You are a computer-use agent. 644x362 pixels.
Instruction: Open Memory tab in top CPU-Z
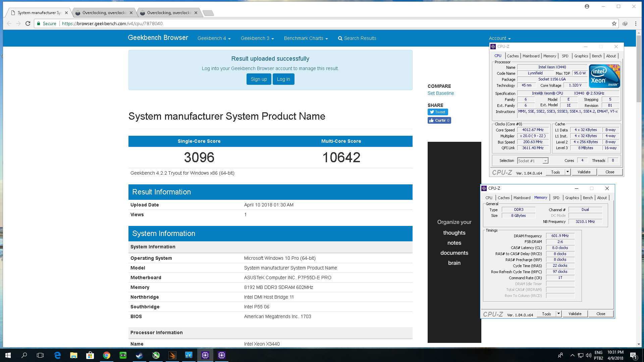(x=550, y=56)
